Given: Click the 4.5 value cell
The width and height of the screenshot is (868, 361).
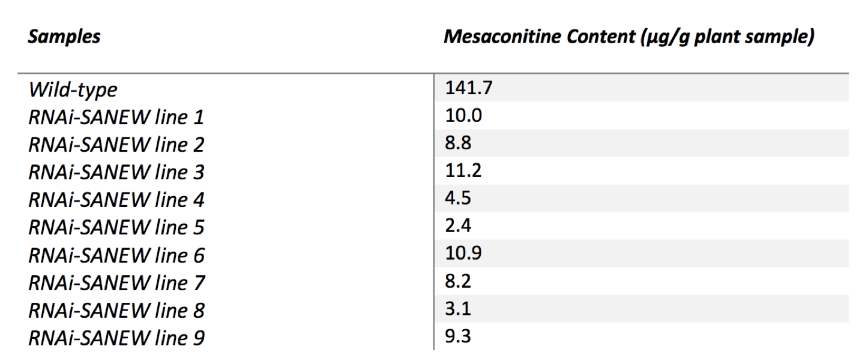Looking at the screenshot, I should click(641, 198).
